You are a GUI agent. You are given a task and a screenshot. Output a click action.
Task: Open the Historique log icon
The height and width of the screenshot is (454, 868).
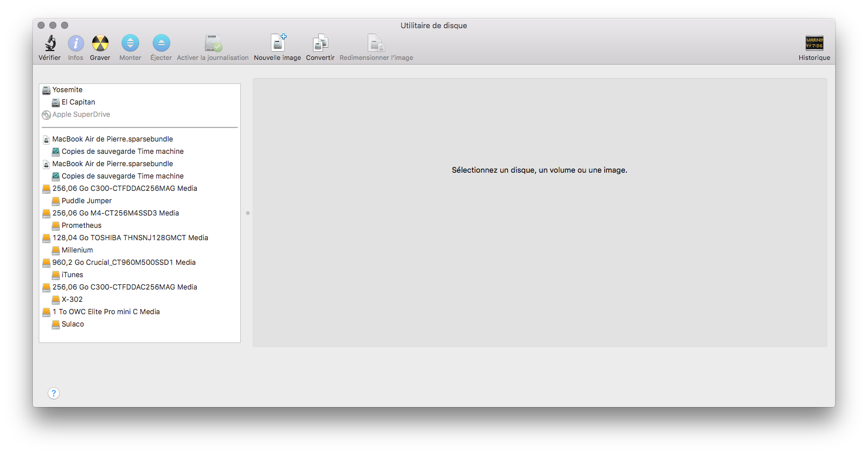814,43
